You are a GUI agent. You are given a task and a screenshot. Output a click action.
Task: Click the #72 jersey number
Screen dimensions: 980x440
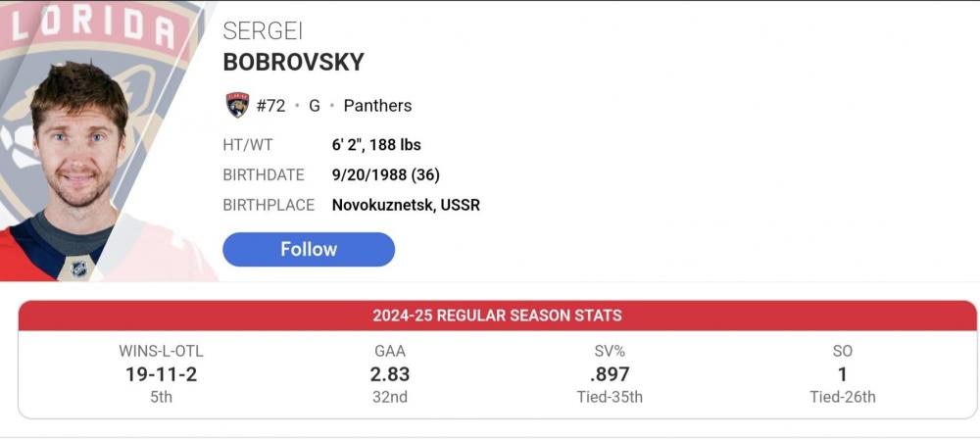coord(270,106)
